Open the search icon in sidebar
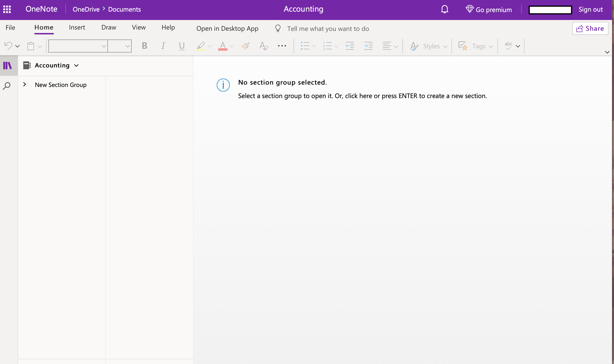The height and width of the screenshot is (364, 614). (x=7, y=86)
